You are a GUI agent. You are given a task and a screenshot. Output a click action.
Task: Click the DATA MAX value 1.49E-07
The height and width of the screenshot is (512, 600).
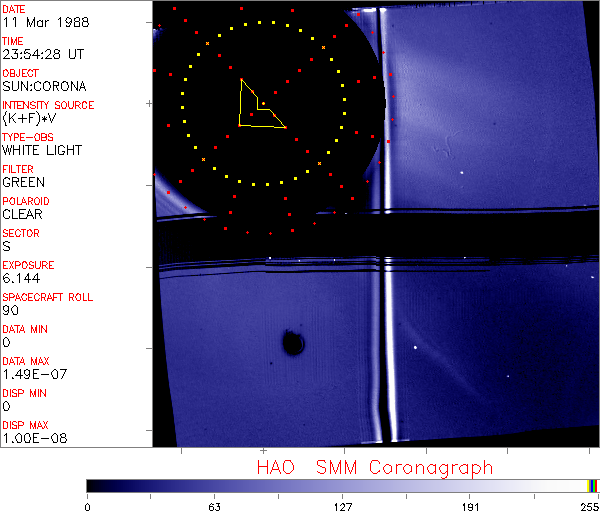(x=31, y=374)
